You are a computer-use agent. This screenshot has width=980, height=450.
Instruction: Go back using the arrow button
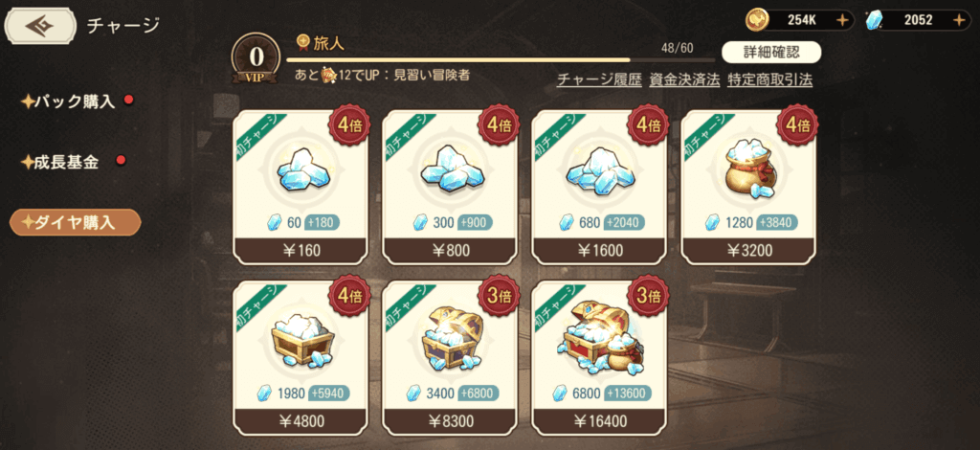38,26
